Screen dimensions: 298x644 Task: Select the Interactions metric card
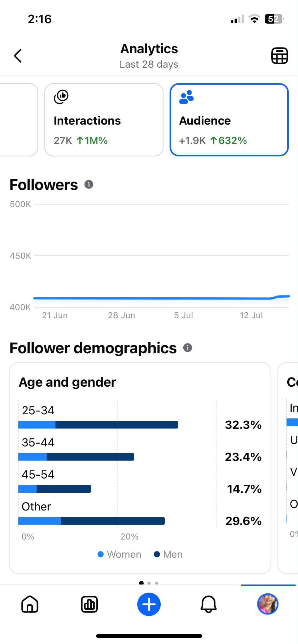[x=104, y=120]
